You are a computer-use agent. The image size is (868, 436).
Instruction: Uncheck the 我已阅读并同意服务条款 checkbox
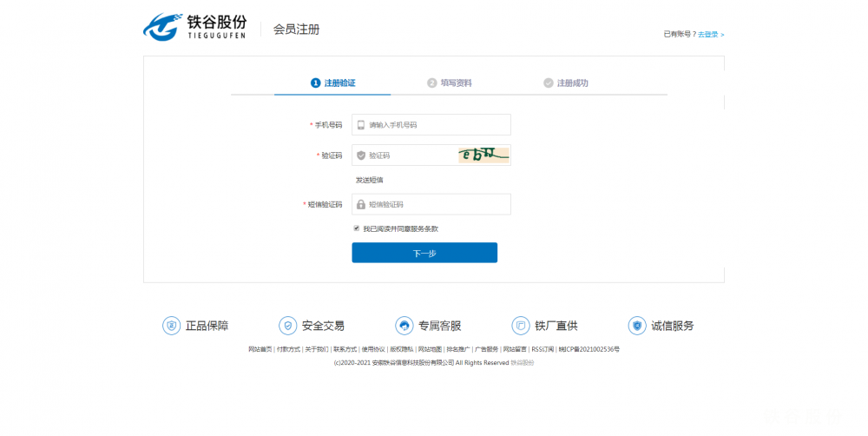pos(356,228)
